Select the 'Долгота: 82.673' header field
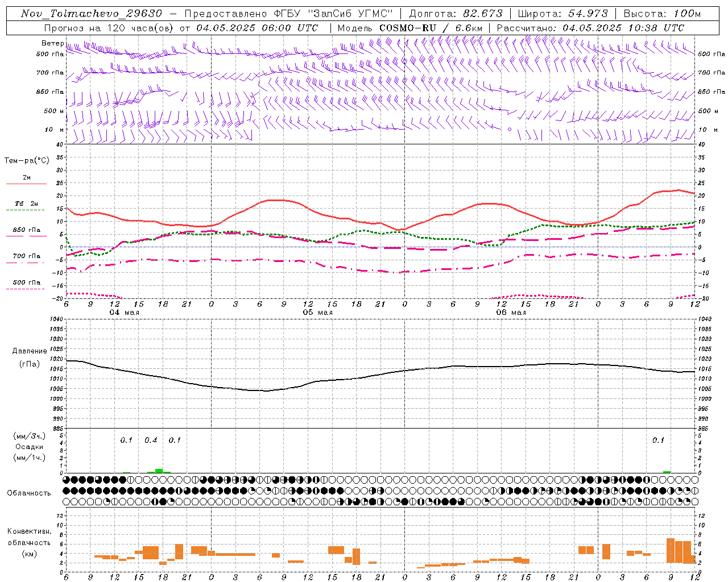The image size is (728, 582). coord(456,14)
